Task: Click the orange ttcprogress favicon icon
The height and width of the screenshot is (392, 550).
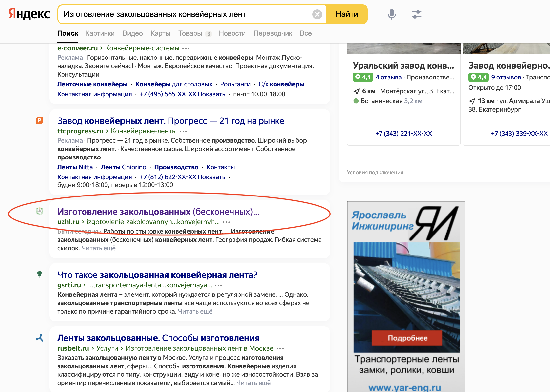Action: coord(39,120)
